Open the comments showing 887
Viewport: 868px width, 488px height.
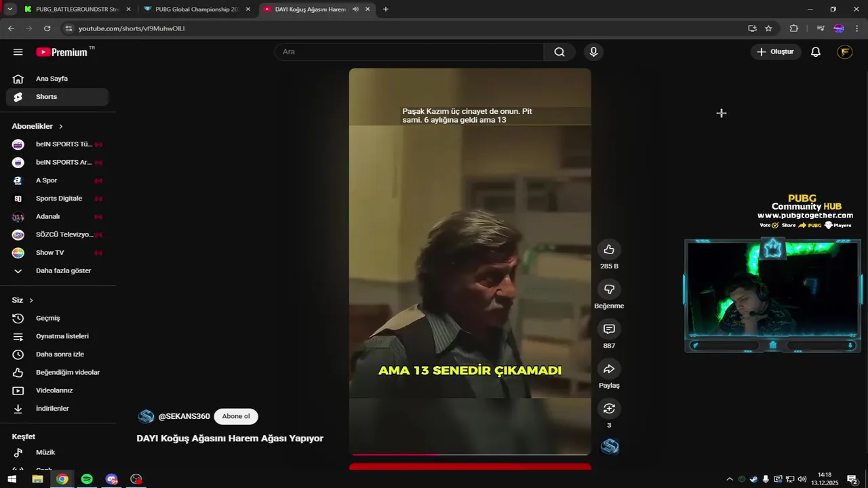pyautogui.click(x=609, y=329)
